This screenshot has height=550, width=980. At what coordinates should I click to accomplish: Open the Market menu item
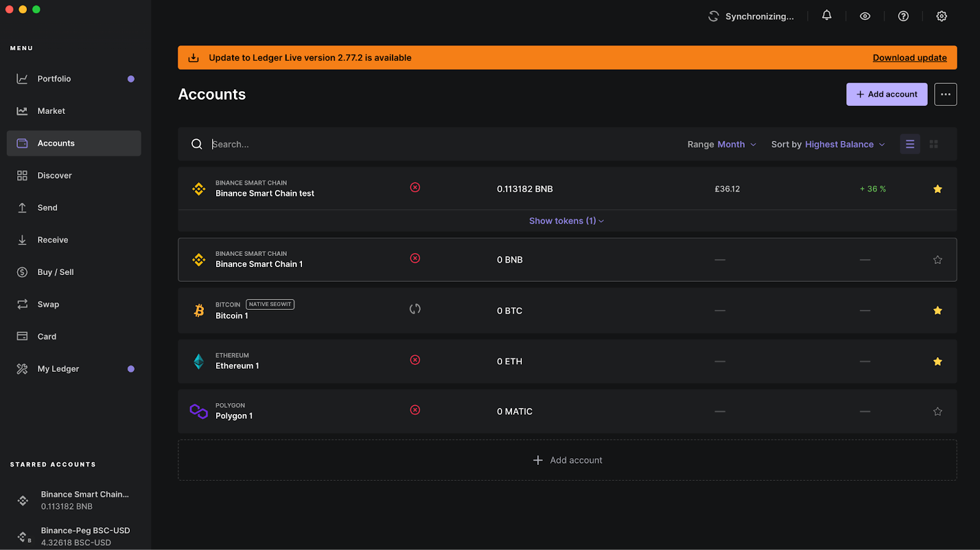[x=74, y=111]
